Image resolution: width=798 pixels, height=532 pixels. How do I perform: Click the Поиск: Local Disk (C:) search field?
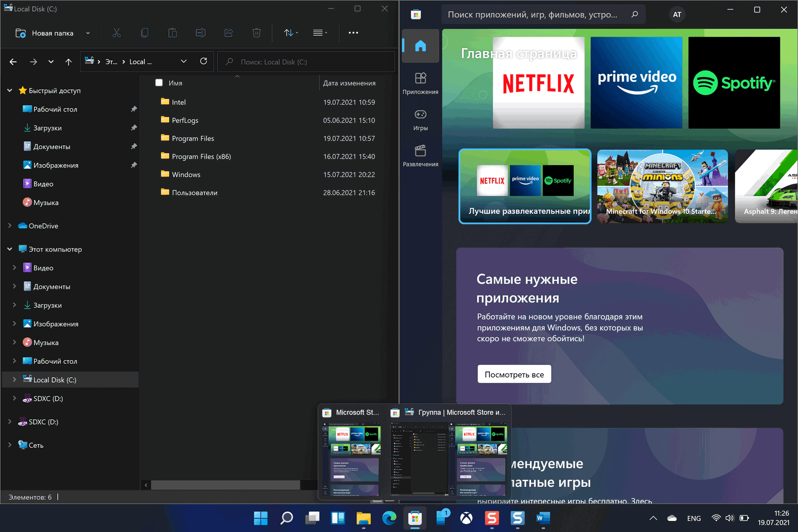pos(306,62)
